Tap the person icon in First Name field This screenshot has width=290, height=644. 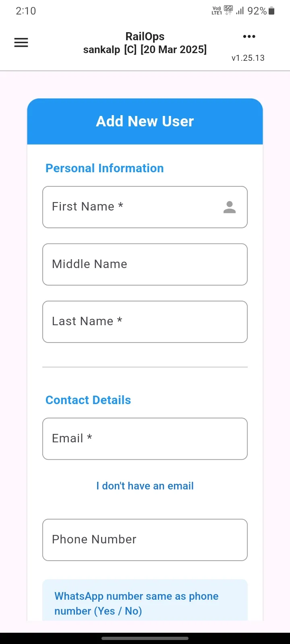[x=230, y=207]
